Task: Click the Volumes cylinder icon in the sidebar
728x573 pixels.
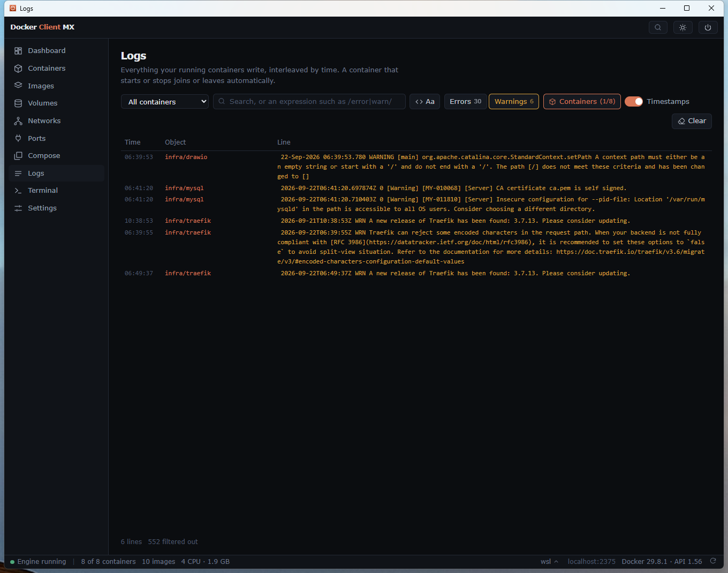Action: (18, 103)
